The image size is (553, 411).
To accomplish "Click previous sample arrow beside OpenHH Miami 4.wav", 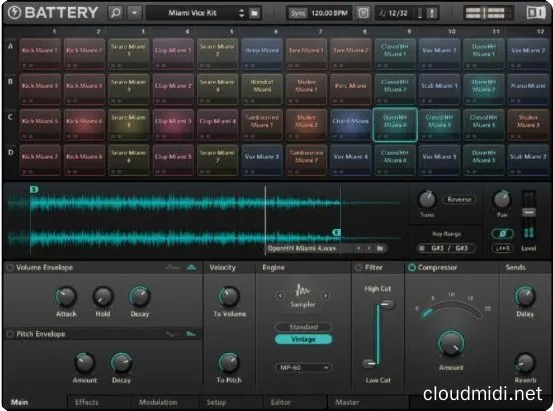I will point(358,248).
